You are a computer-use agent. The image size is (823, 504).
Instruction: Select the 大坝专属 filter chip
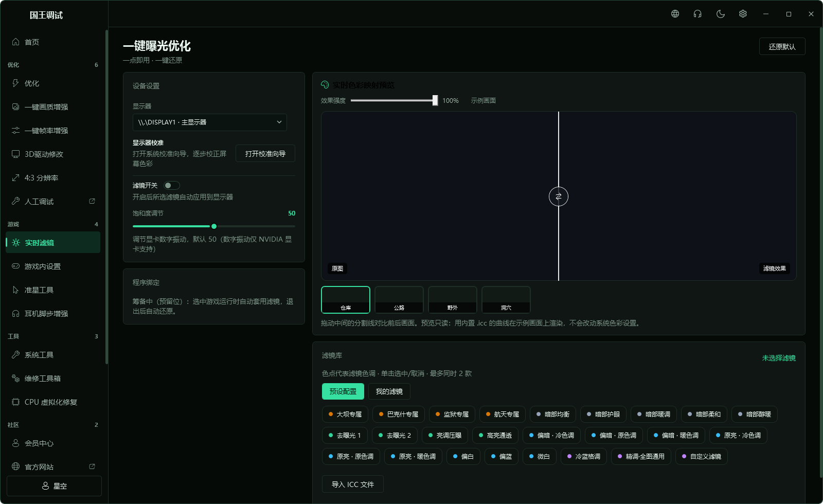[x=345, y=415]
